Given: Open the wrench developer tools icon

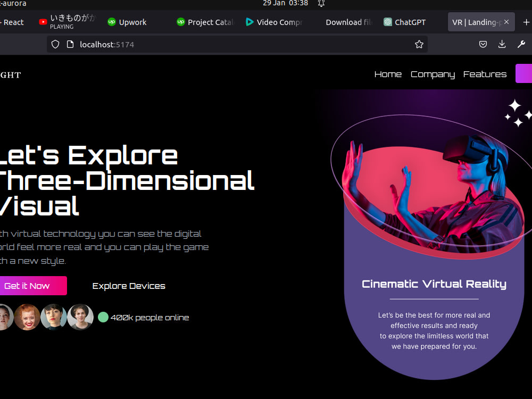Looking at the screenshot, I should (521, 44).
